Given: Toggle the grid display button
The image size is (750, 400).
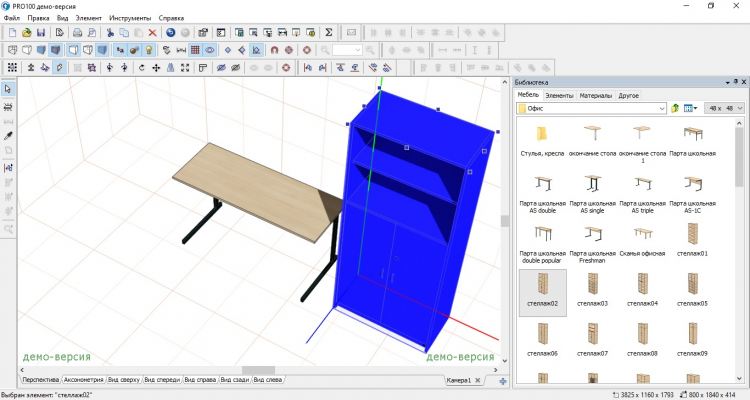Looking at the screenshot, I should point(195,49).
